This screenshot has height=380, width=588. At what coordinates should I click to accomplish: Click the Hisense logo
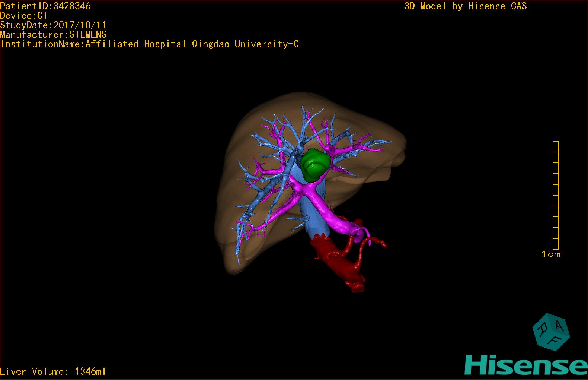point(526,364)
